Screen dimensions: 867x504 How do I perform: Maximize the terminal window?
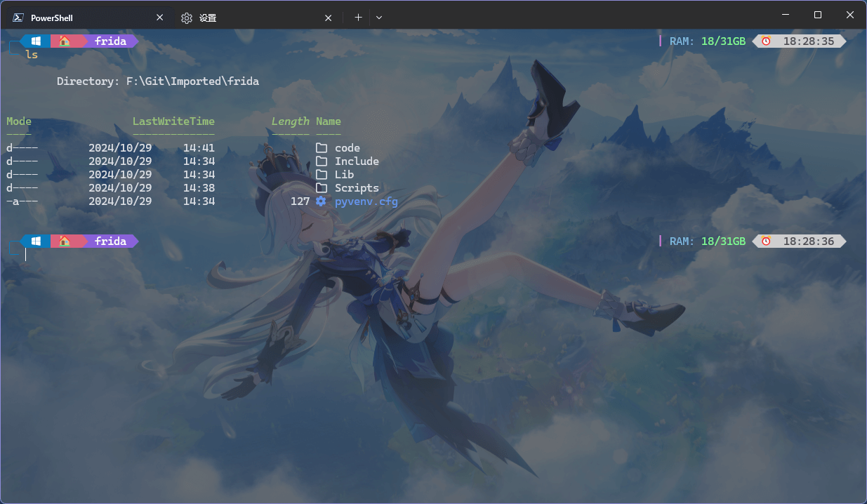(x=817, y=15)
